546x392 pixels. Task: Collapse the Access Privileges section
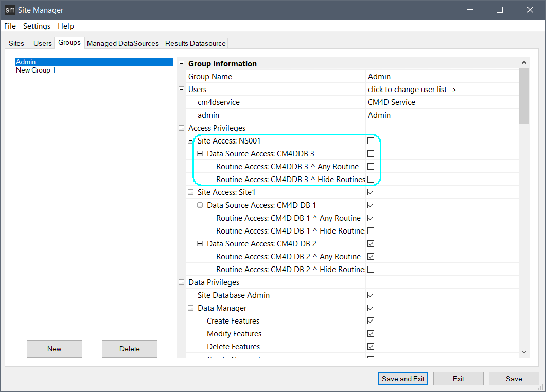pos(181,128)
